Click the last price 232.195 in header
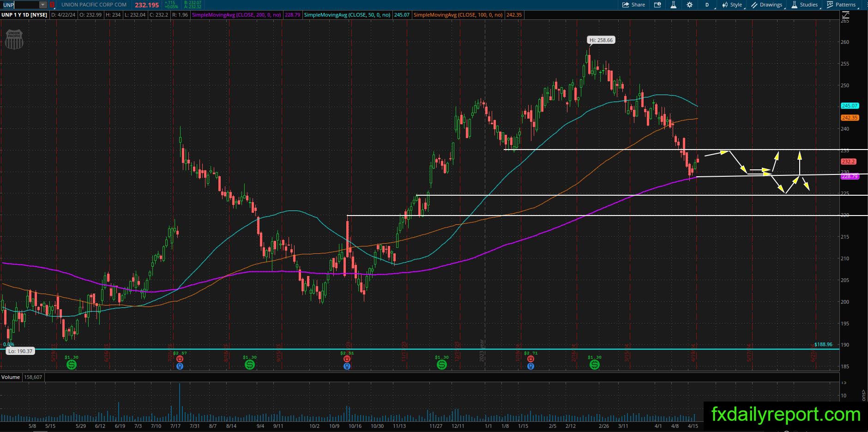This screenshot has width=868, height=432. click(147, 5)
